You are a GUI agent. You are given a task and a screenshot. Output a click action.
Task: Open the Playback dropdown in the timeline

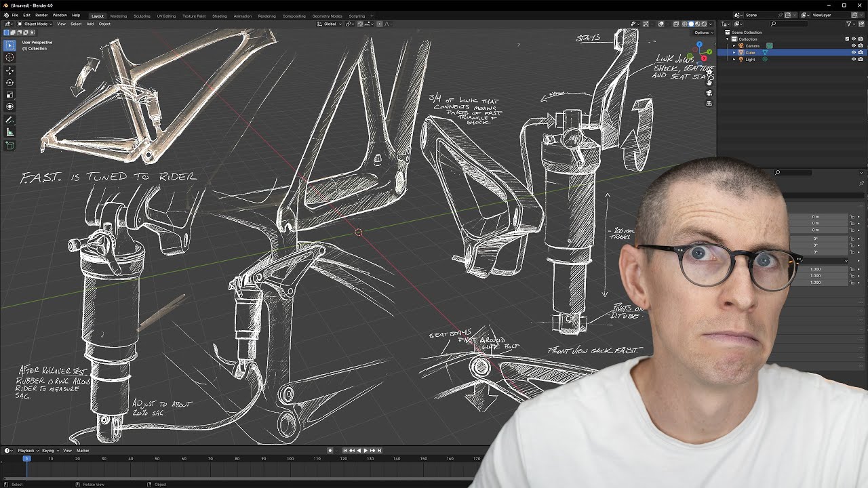pos(27,451)
